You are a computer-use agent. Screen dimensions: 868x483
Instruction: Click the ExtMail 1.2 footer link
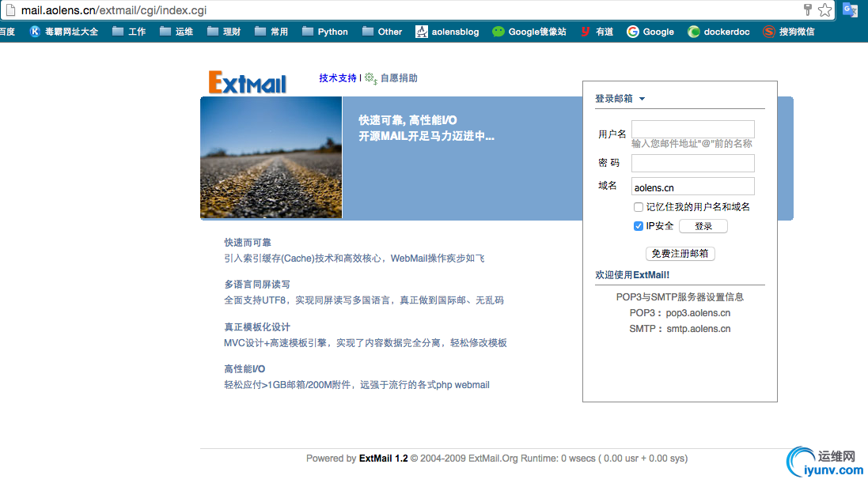pyautogui.click(x=383, y=458)
